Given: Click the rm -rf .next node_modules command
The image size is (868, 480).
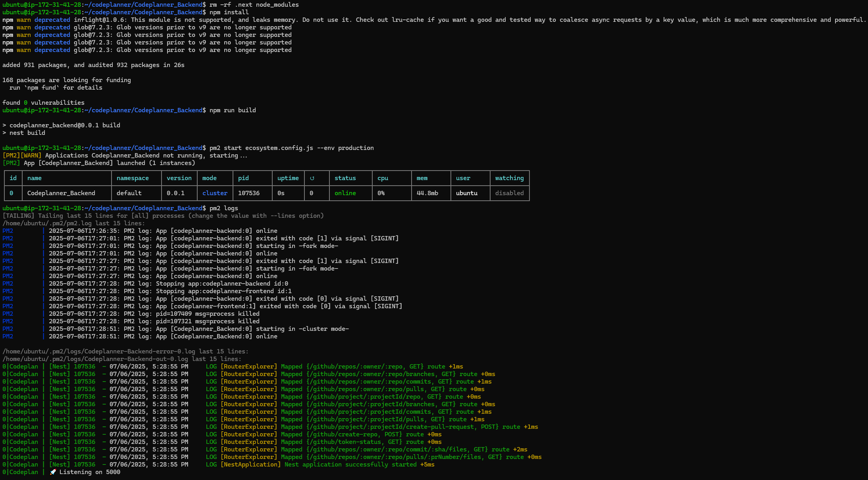Looking at the screenshot, I should click(x=254, y=5).
